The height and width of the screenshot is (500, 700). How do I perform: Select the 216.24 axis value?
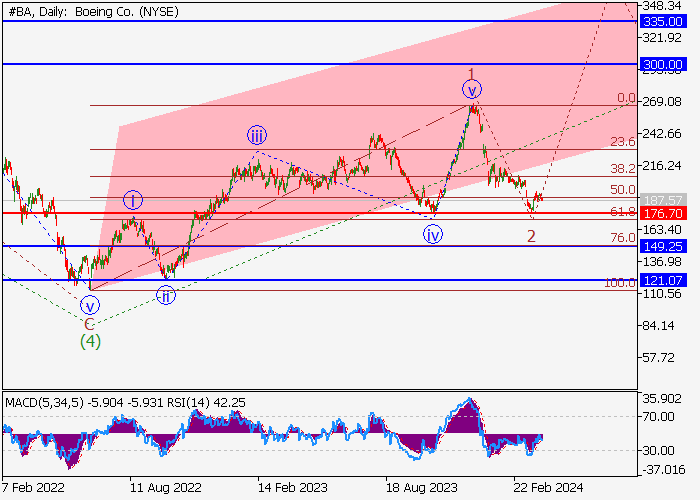[662, 166]
